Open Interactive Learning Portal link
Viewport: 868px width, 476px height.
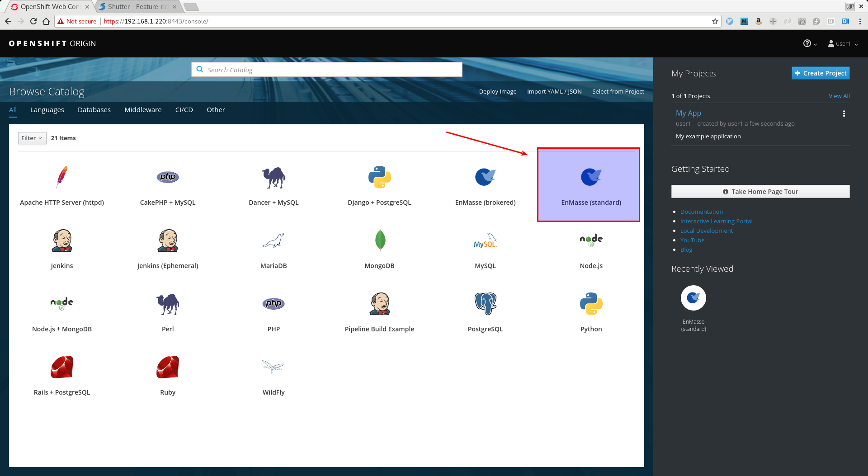pos(716,221)
